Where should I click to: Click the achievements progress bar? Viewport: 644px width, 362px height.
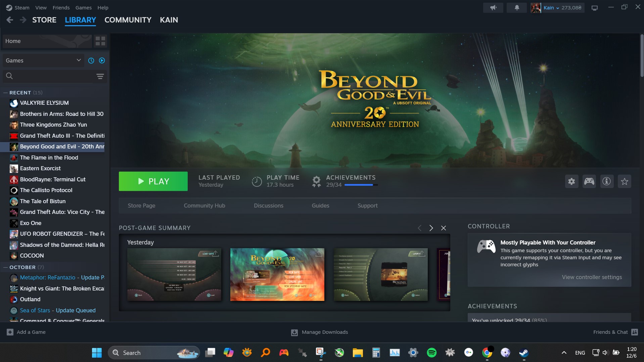[x=361, y=185]
